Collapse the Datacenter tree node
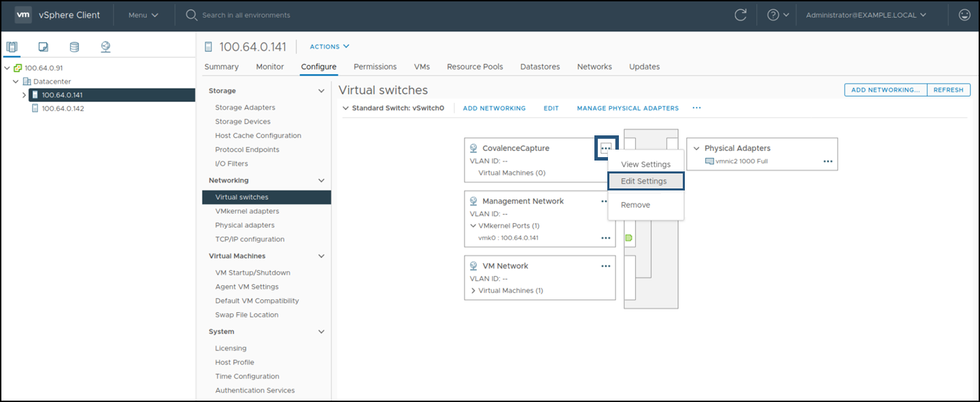Viewport: 980px width, 402px height. tap(16, 82)
